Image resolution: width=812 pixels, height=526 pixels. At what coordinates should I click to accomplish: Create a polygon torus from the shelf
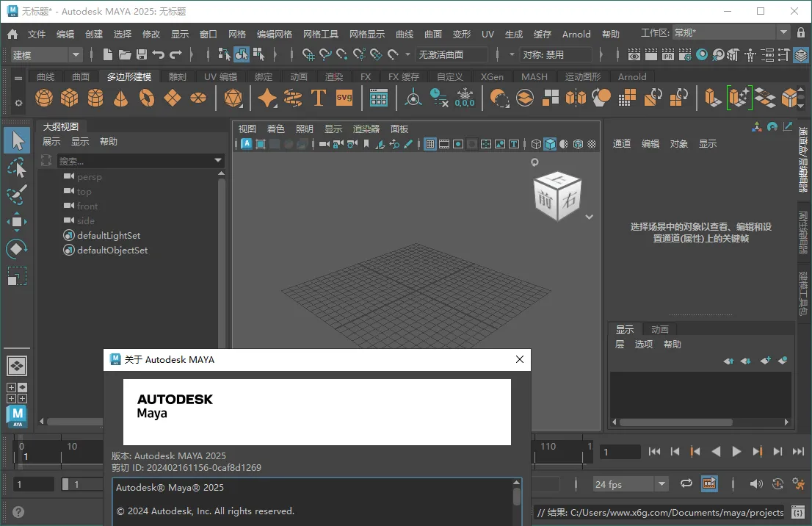(x=147, y=97)
